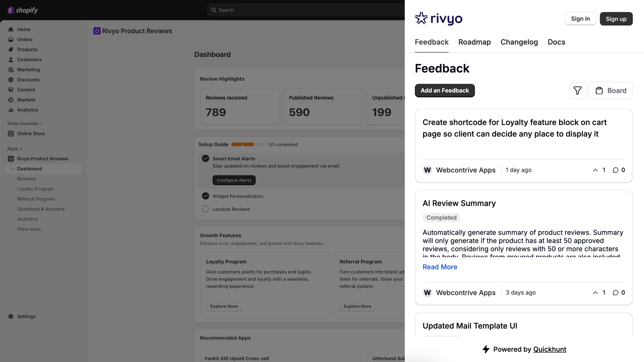The height and width of the screenshot is (362, 644).
Task: Switch to Board view
Action: click(610, 90)
